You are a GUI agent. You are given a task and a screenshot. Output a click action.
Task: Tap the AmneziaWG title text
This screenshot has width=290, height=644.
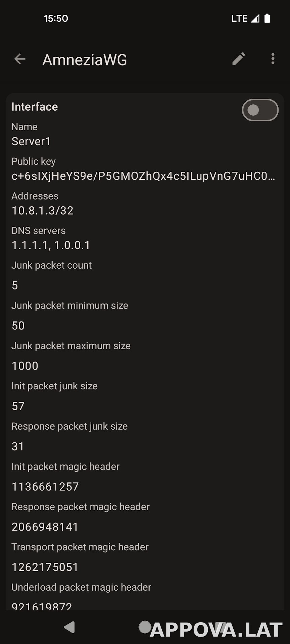click(x=85, y=60)
